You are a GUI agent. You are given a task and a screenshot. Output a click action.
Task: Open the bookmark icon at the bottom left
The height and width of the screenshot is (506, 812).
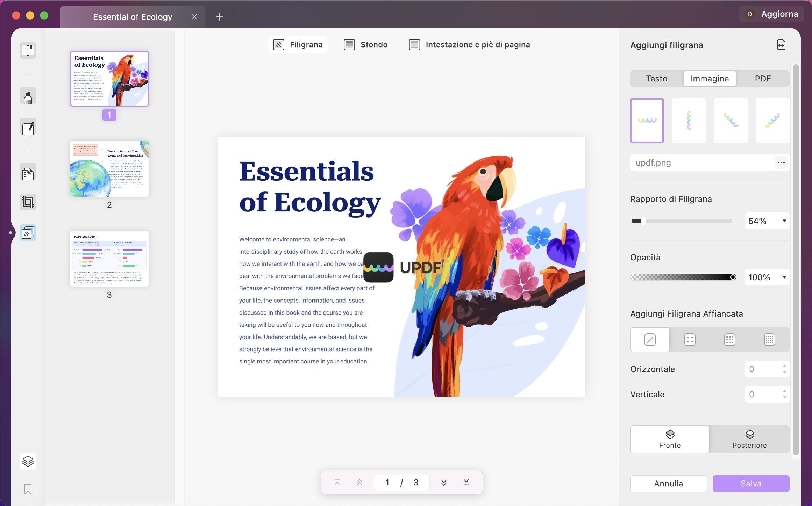click(x=28, y=489)
